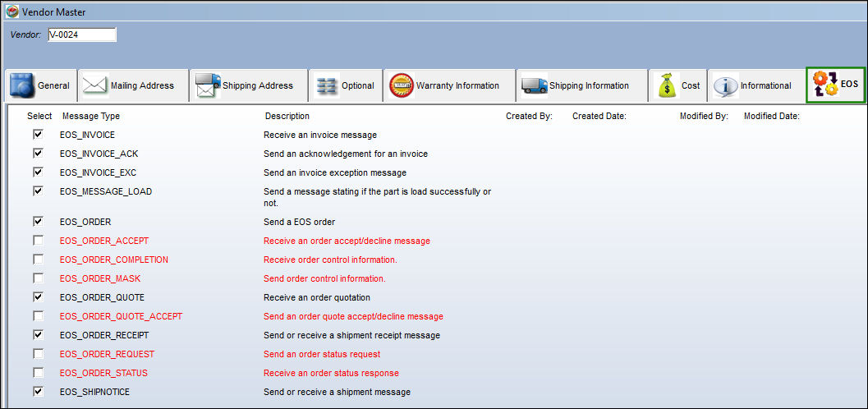Click the Shipping Information truck icon
The width and height of the screenshot is (868, 409).
coord(535,85)
